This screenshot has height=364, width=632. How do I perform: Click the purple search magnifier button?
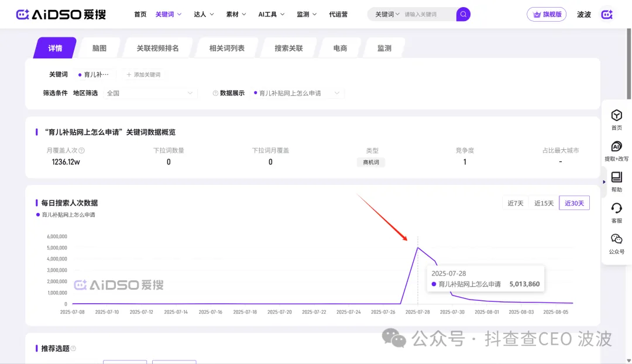click(463, 14)
